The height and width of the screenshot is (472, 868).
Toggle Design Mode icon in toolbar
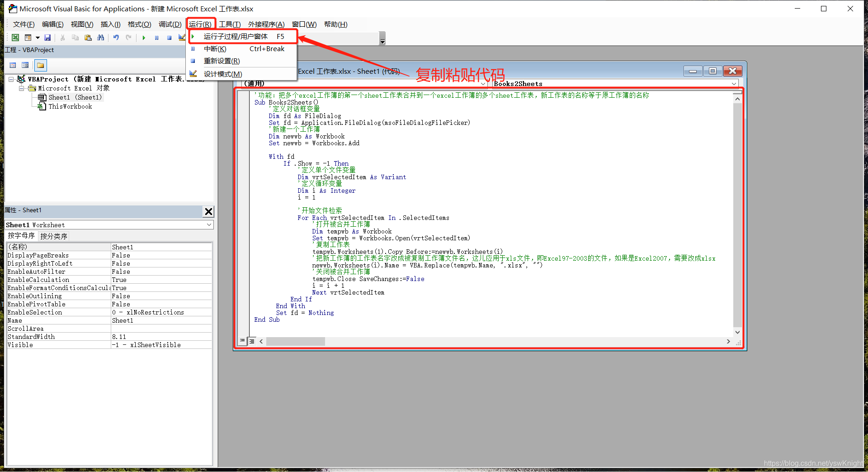[181, 38]
